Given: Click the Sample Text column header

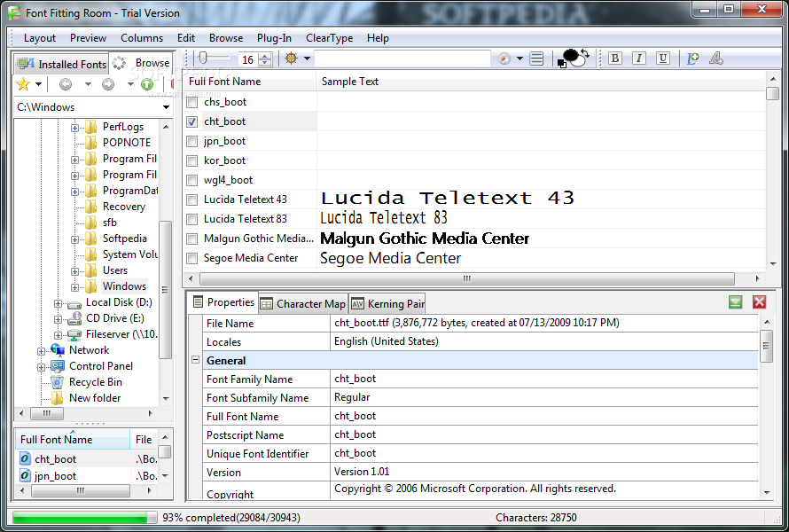Looking at the screenshot, I should coord(541,82).
